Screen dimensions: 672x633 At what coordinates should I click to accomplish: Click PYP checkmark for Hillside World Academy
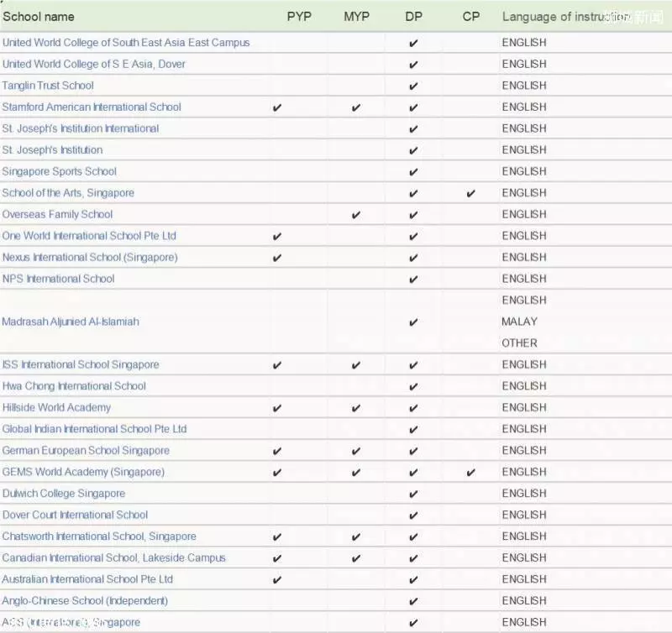(x=277, y=408)
